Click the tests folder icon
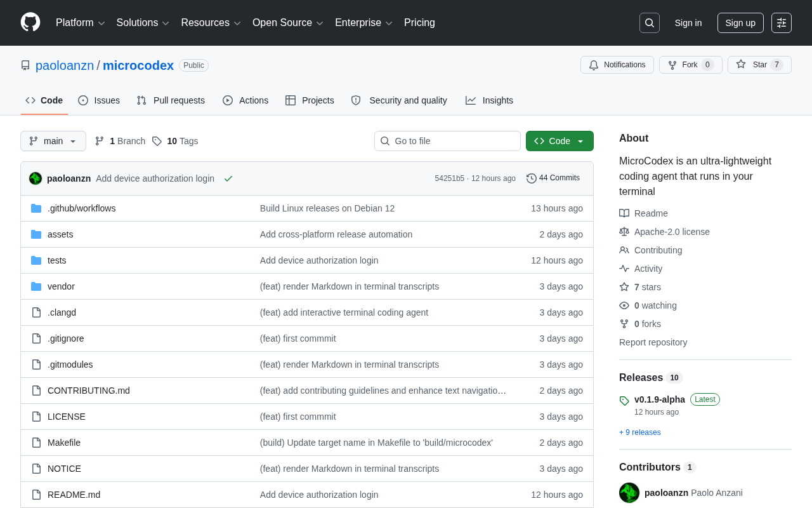Screen dimensions: 812x508 pos(36,260)
